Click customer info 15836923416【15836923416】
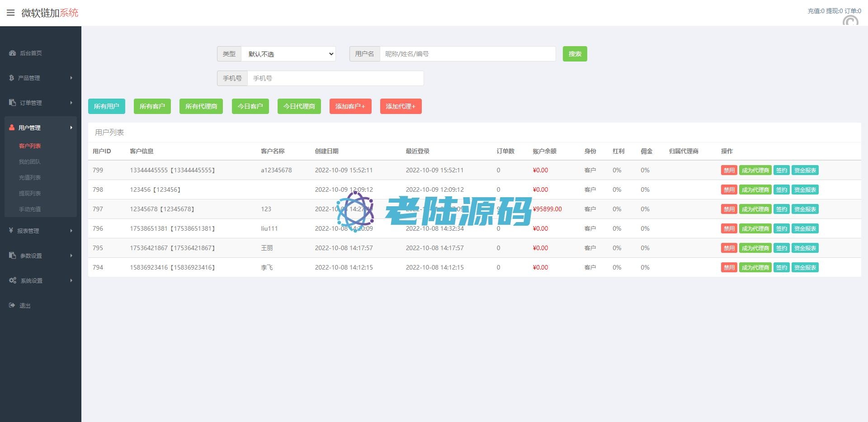Image resolution: width=868 pixels, height=422 pixels. pos(172,267)
